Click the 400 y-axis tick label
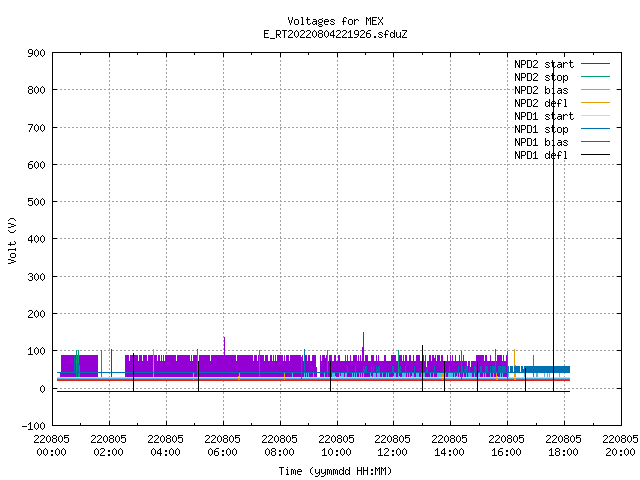 click(36, 239)
